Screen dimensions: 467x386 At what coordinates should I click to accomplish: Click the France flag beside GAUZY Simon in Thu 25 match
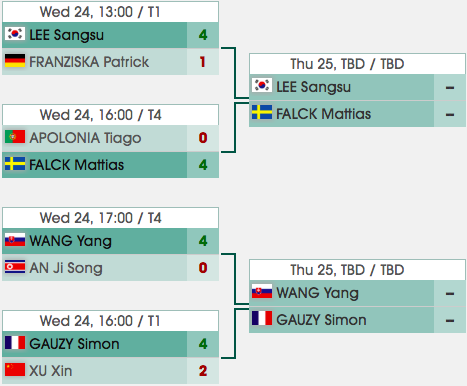[x=262, y=318]
